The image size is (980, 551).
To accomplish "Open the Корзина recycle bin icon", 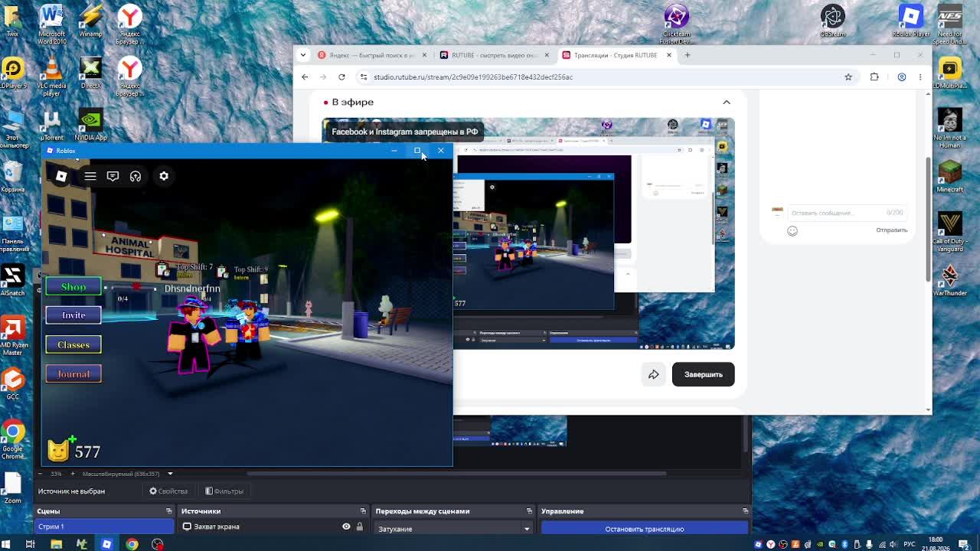I will pyautogui.click(x=13, y=176).
